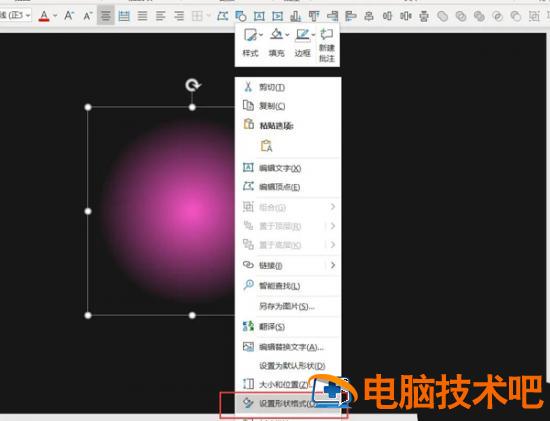
Task: Click the magnifier smart lookup icon
Action: tap(248, 285)
